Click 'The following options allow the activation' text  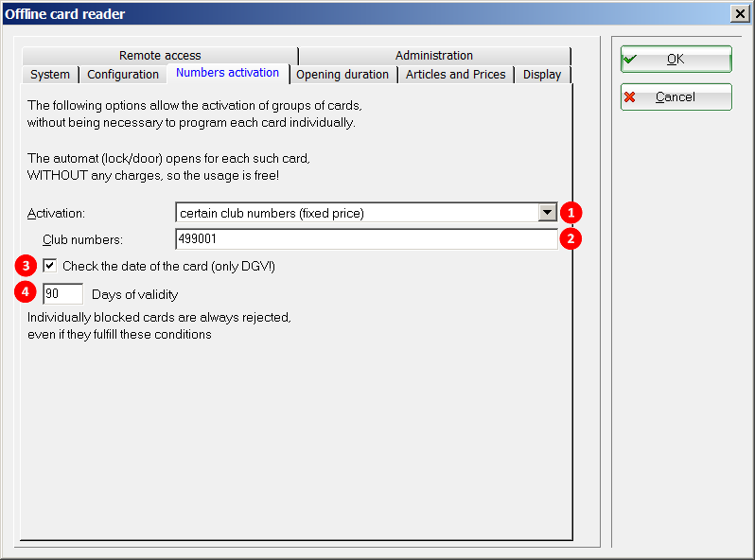point(195,105)
